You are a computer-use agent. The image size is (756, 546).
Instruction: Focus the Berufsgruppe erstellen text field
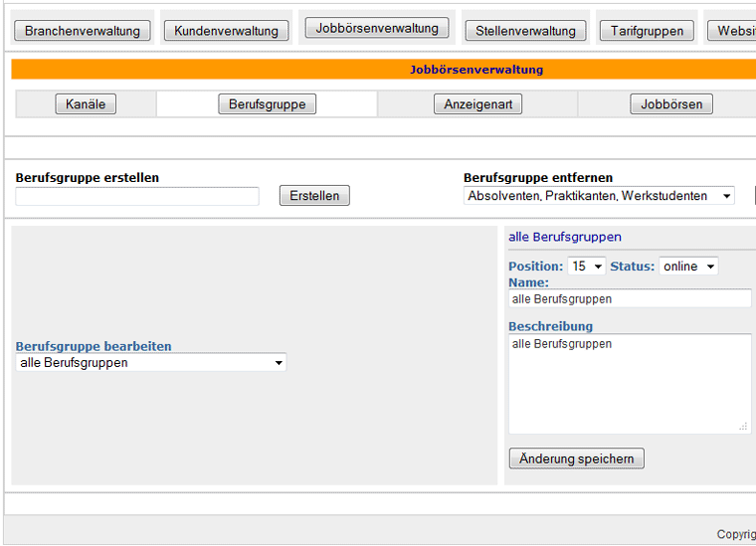(137, 197)
